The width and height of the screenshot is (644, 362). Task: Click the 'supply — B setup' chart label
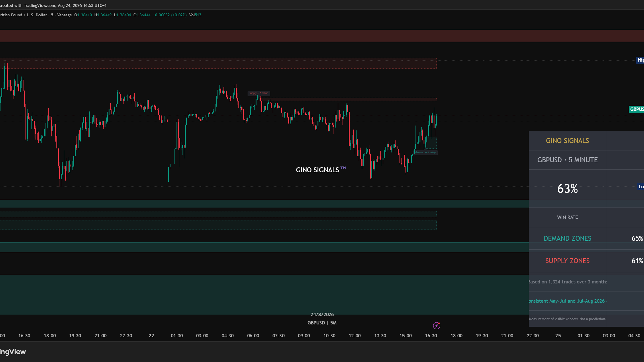[x=259, y=93]
